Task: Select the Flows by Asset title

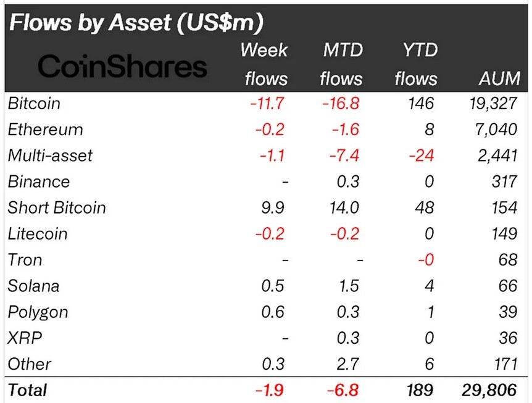Action: [136, 23]
